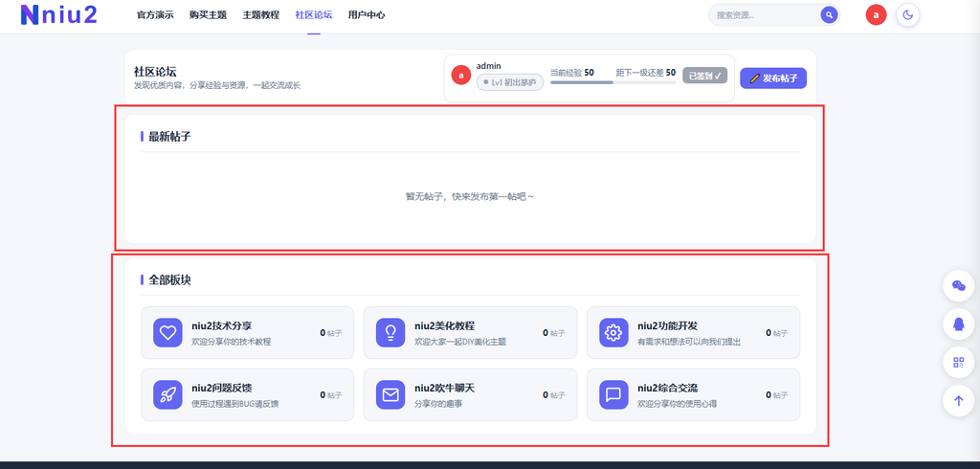Open 主题教程 in the navigation

(x=260, y=15)
